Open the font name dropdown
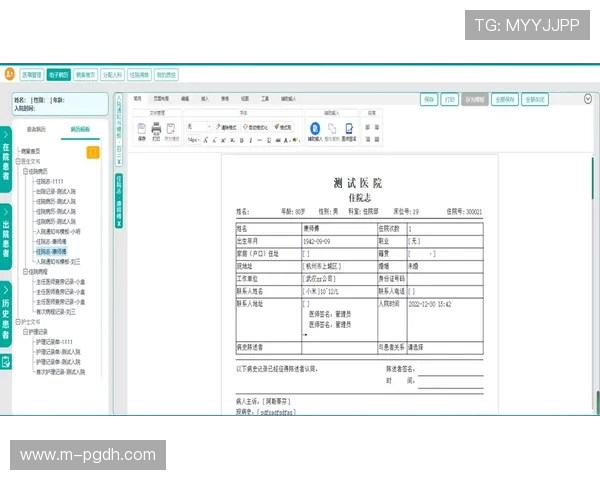Screen dimensions: 600x480 pos(199,127)
